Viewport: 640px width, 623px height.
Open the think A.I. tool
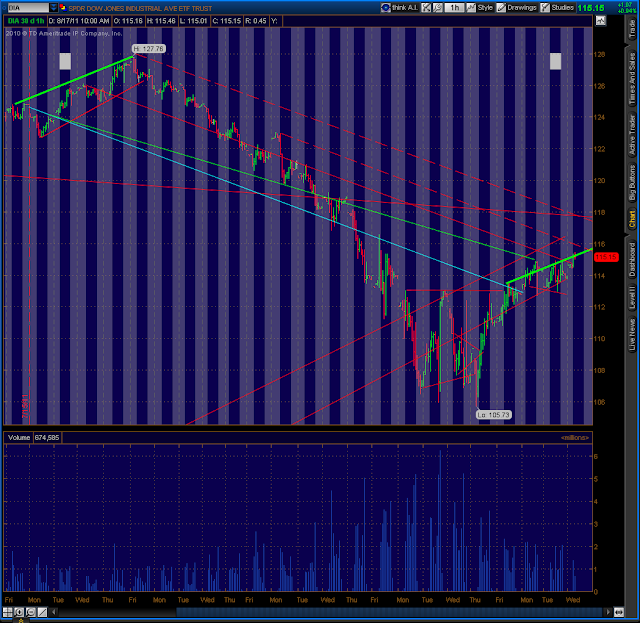click(400, 7)
